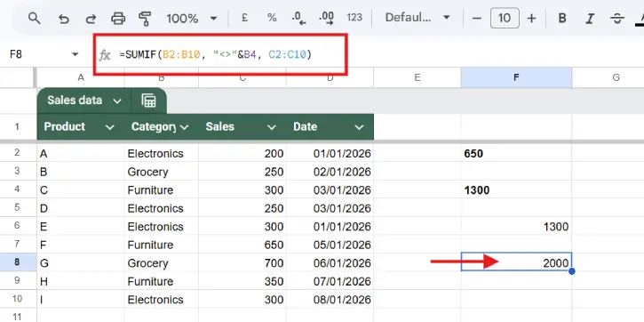Click the date 02/01/2026
The width and height of the screenshot is (644, 322).
330,172
